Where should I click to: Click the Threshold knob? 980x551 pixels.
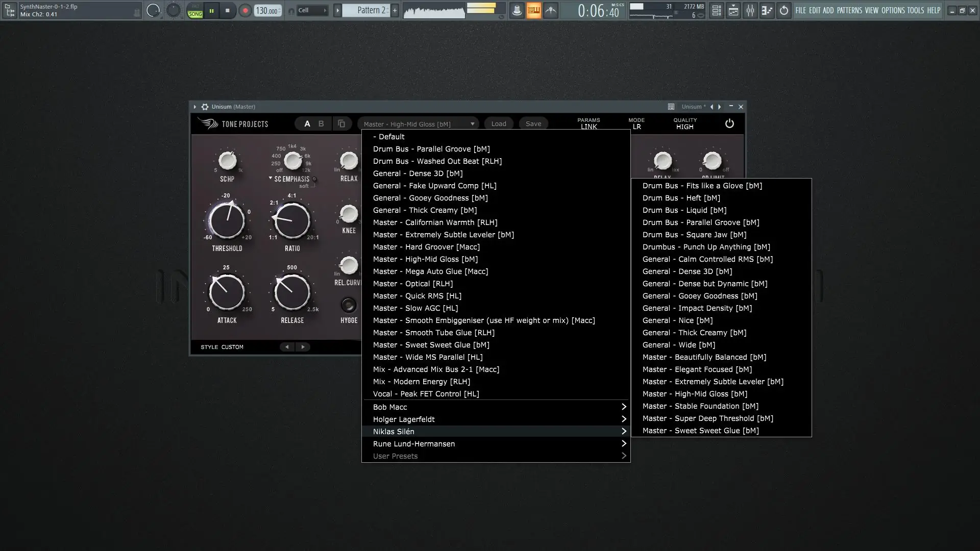coord(227,221)
